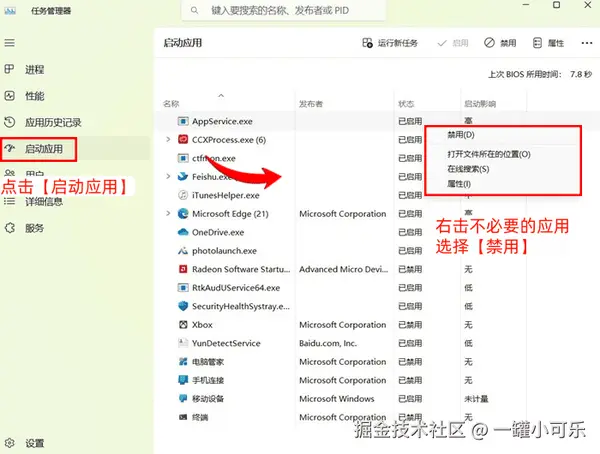Click Baidu.com, Inc. publisher cell
This screenshot has width=600, height=454.
pos(328,343)
